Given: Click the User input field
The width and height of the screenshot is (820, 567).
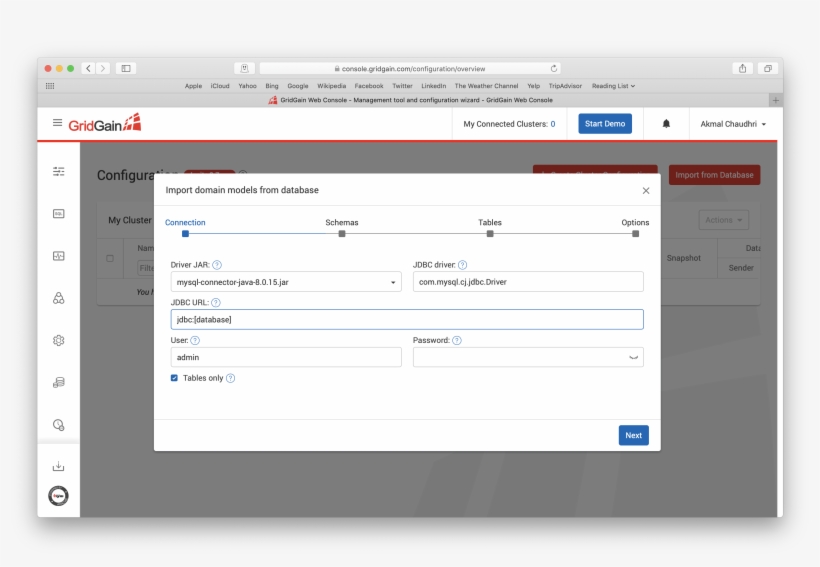Looking at the screenshot, I should coord(286,357).
